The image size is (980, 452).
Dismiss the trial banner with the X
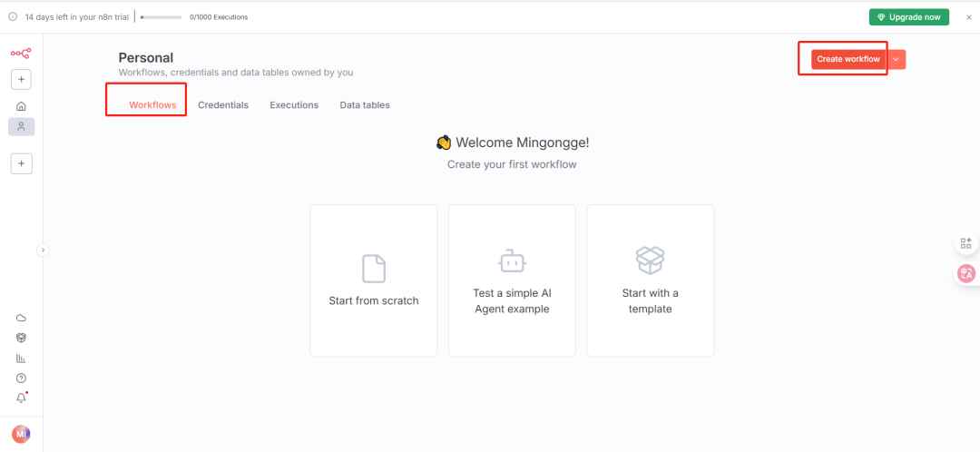pyautogui.click(x=969, y=17)
